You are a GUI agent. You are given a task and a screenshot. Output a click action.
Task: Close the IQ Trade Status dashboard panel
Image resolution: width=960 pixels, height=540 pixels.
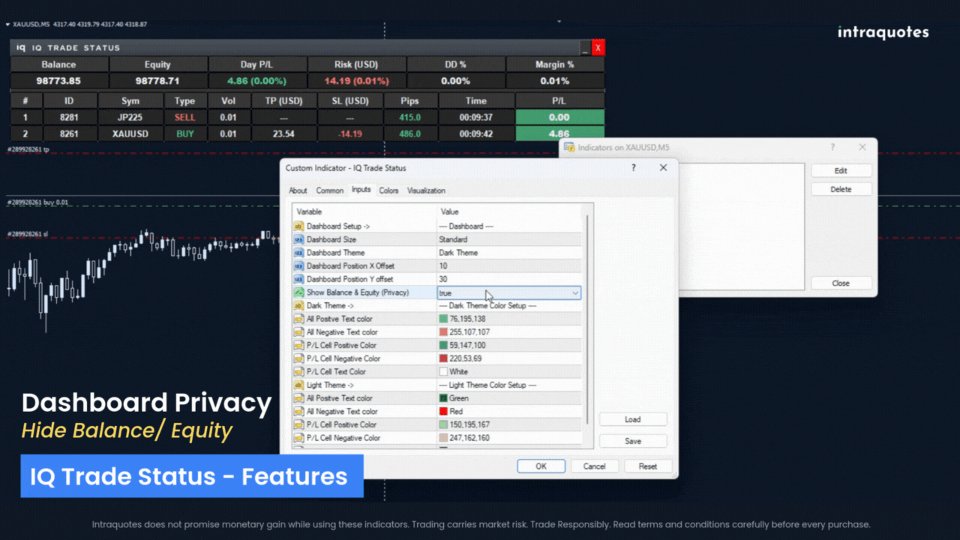[x=598, y=48]
